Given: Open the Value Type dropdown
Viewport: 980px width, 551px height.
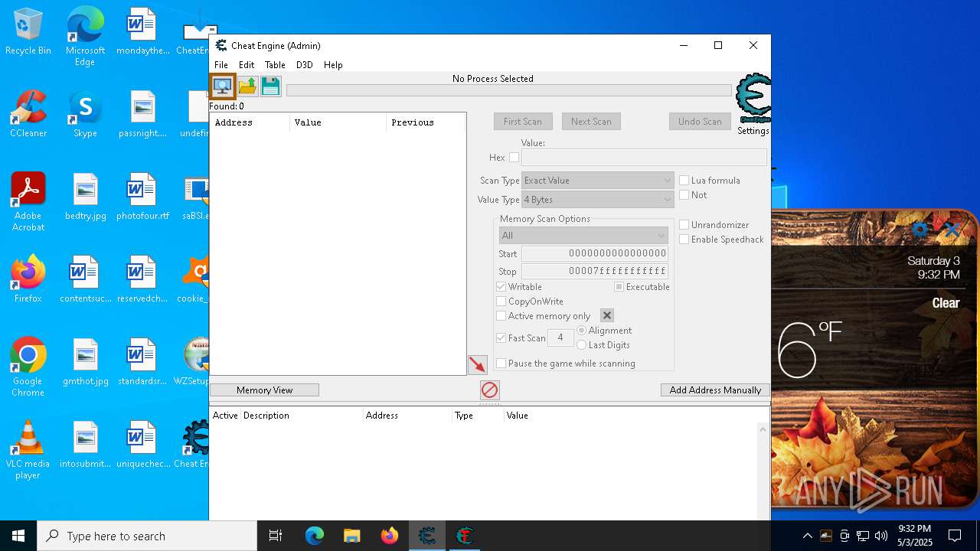Looking at the screenshot, I should pyautogui.click(x=597, y=200).
